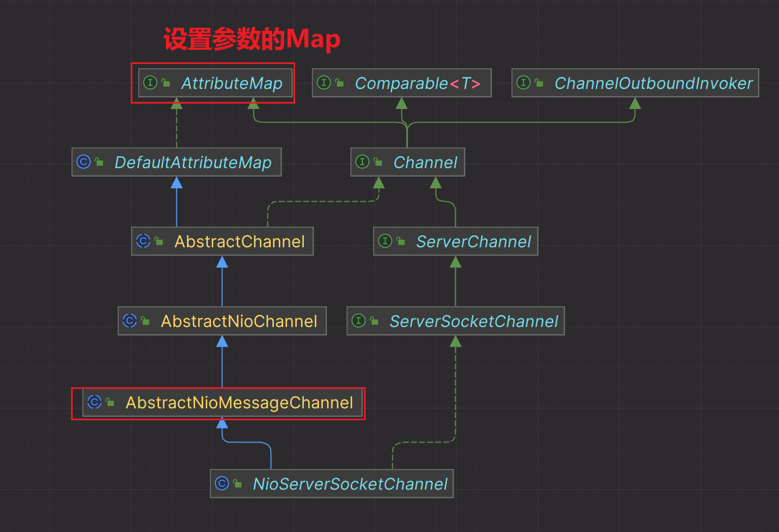Click the class icon of AbstractNioChannel
The width and height of the screenshot is (779, 532).
130,321
